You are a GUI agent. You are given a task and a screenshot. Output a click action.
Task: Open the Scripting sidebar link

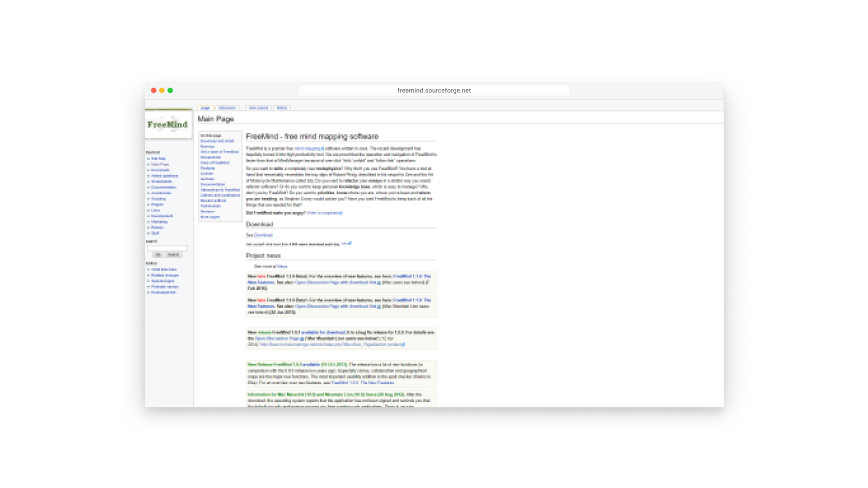pos(159,199)
